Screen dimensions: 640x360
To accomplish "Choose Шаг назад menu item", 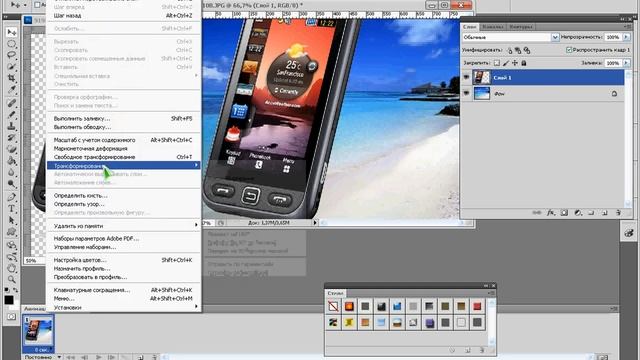I will pos(123,16).
